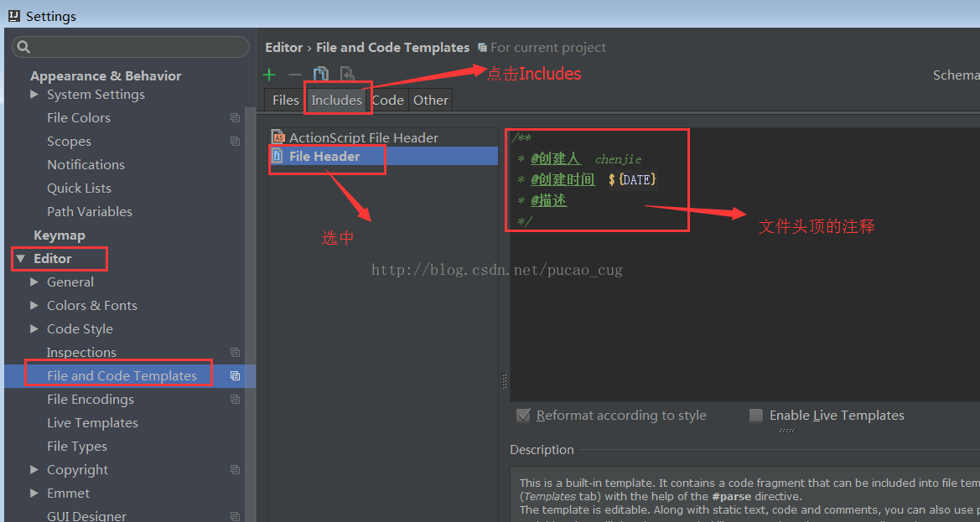Image resolution: width=980 pixels, height=522 pixels.
Task: Click the Copy Template toolbar icon
Action: tap(320, 75)
